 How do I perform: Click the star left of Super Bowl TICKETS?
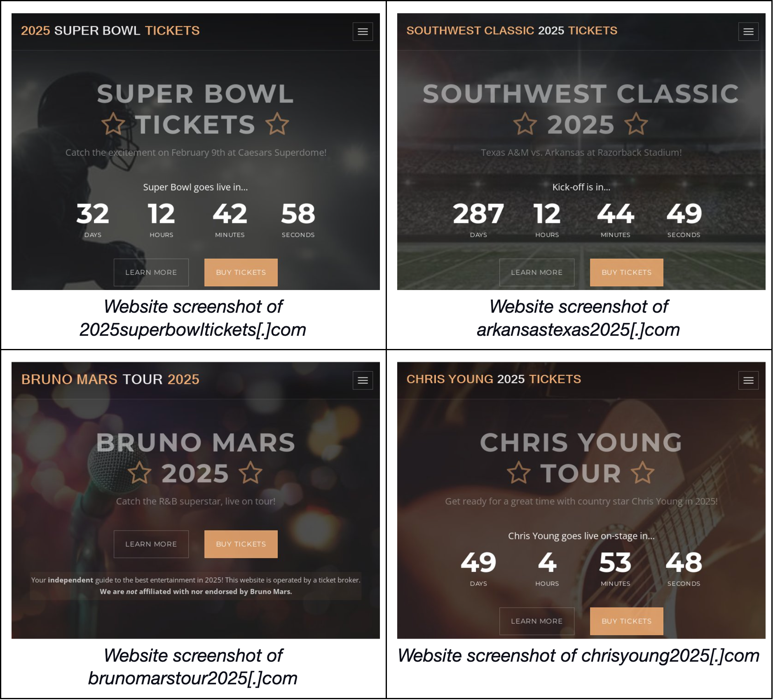(x=113, y=124)
